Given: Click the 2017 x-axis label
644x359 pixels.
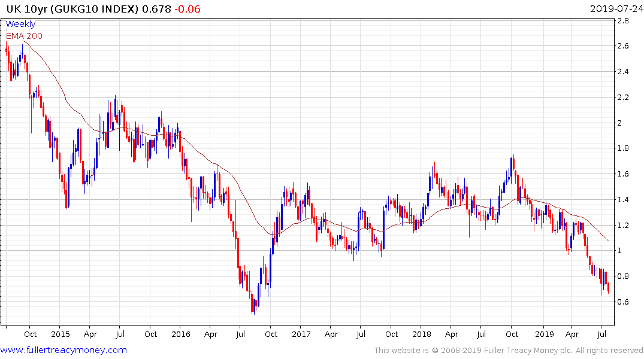Looking at the screenshot, I should (301, 334).
